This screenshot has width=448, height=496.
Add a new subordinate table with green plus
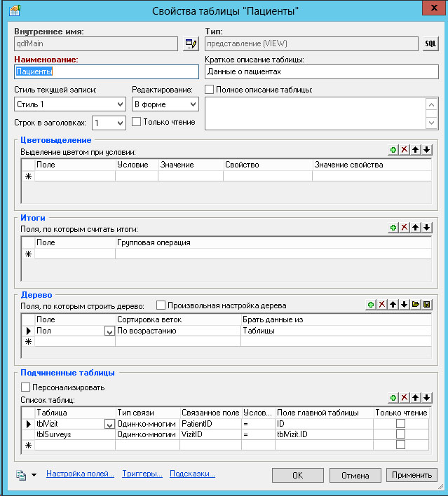tap(393, 397)
